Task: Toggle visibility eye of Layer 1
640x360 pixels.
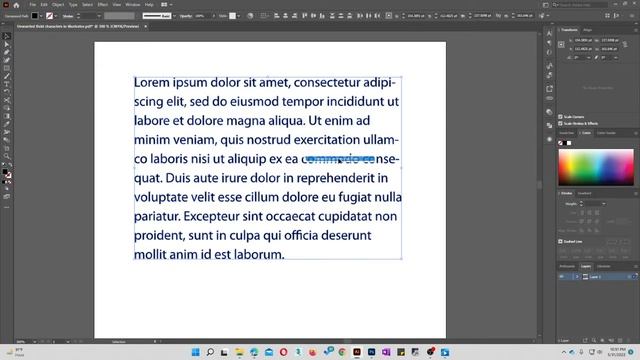Action: pos(562,277)
